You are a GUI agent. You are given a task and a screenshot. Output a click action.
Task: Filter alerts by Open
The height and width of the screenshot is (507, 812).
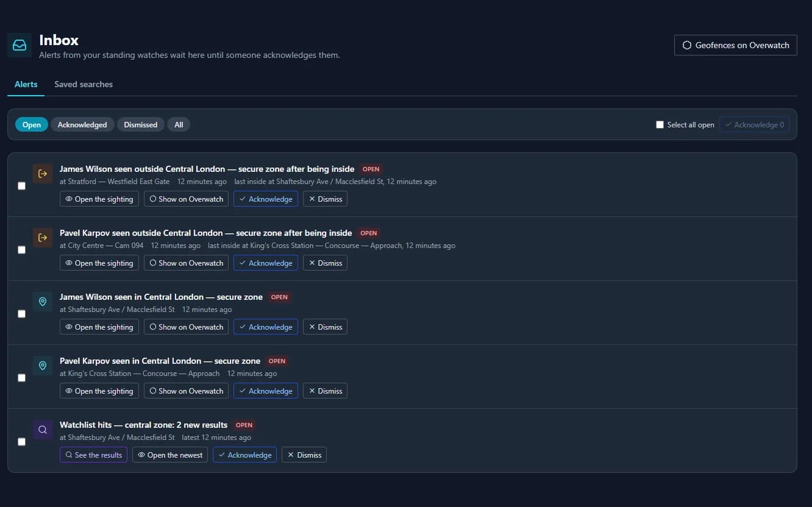coord(32,124)
